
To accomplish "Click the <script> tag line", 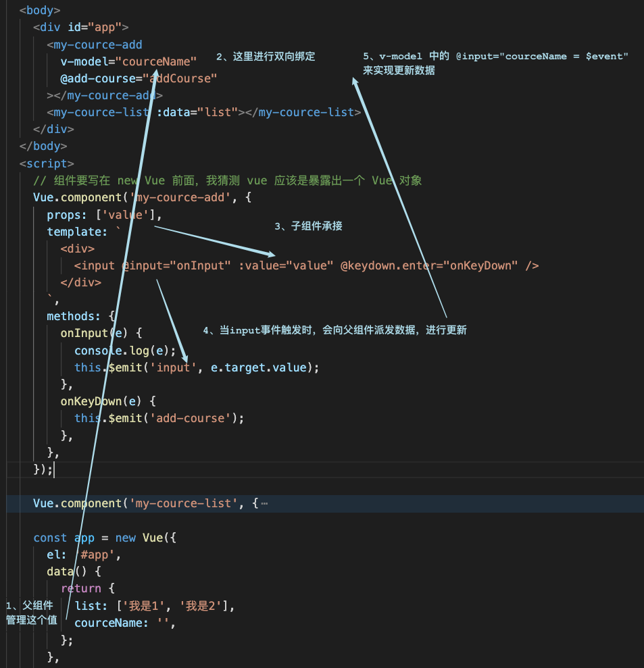I will click(x=47, y=163).
